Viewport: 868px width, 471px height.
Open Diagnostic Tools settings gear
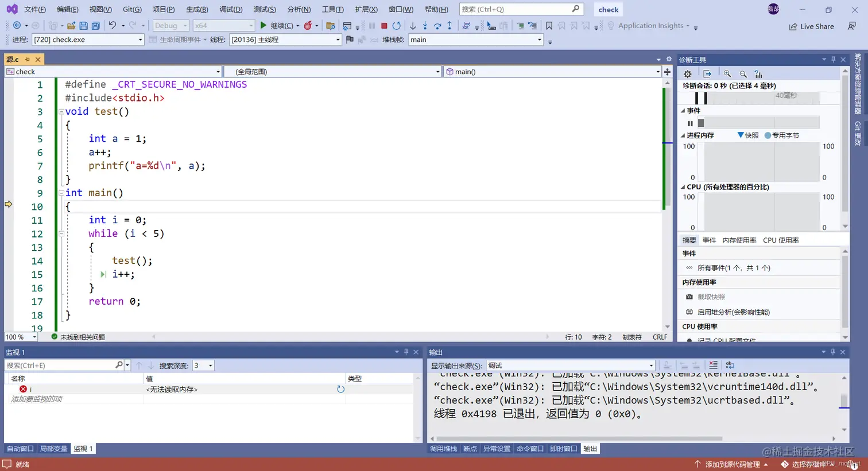click(688, 74)
